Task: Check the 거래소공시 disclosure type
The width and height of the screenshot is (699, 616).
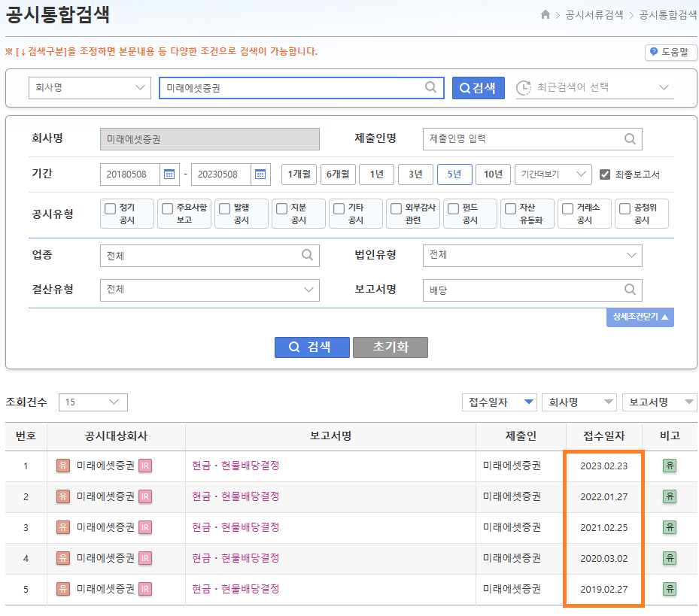Action: point(567,208)
